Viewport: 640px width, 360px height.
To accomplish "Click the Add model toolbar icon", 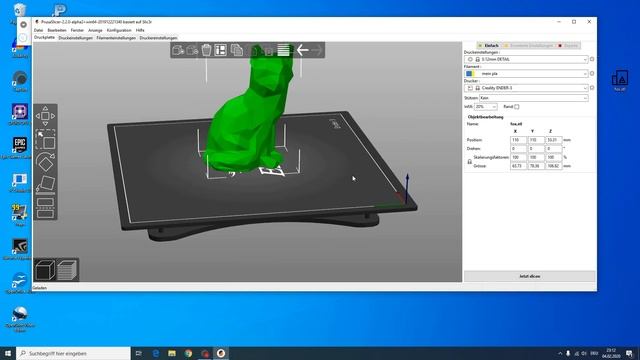I will pyautogui.click(x=178, y=50).
